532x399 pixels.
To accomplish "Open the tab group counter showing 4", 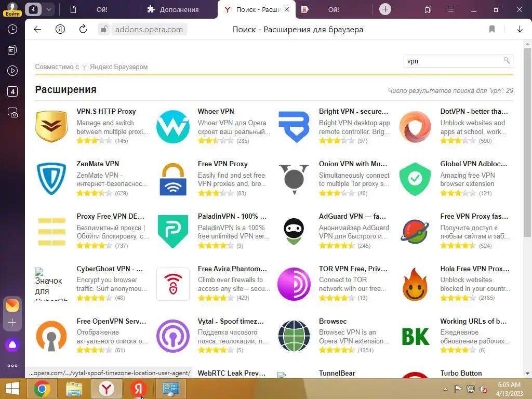I will [x=33, y=9].
